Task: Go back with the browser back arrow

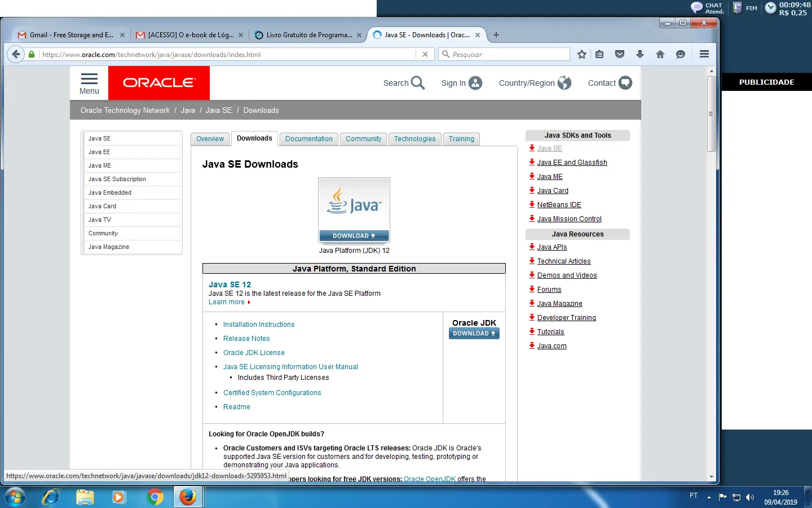Action: coord(16,54)
